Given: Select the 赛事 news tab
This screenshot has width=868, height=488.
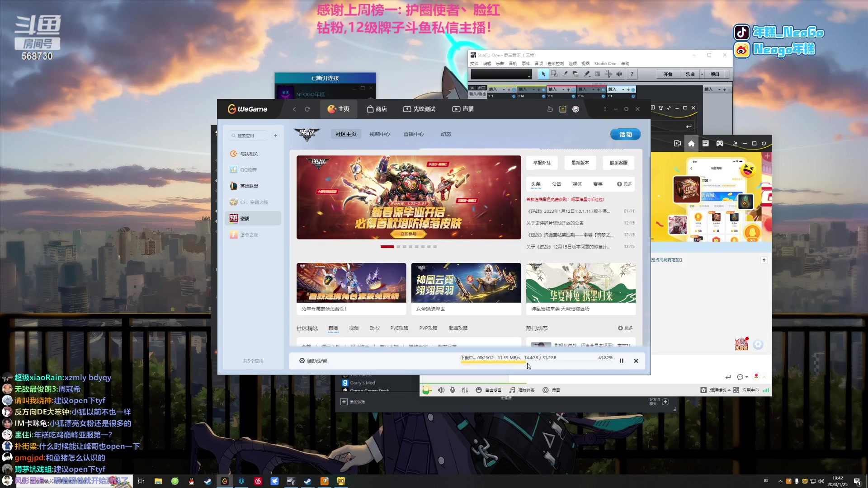Looking at the screenshot, I should click(598, 184).
